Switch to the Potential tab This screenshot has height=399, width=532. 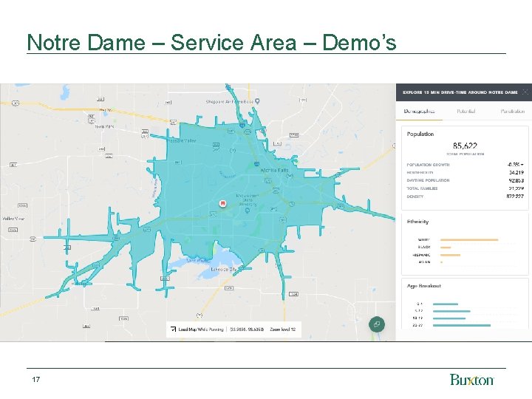[465, 111]
